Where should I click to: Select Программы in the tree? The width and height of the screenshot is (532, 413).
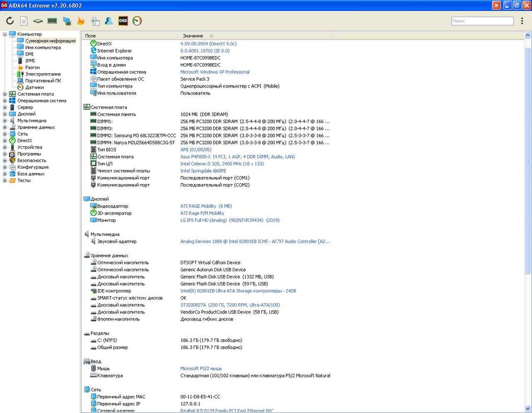click(29, 154)
